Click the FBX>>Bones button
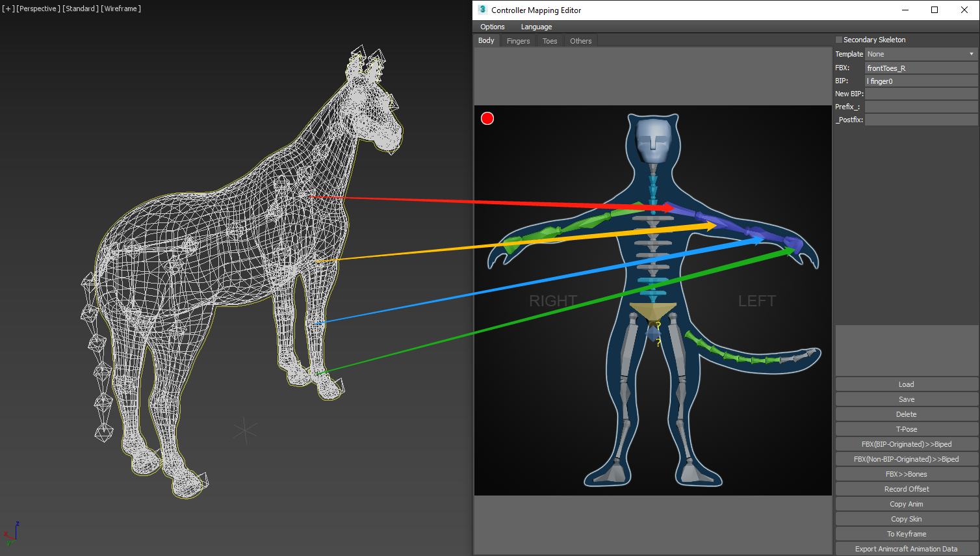980x556 pixels. tap(907, 474)
